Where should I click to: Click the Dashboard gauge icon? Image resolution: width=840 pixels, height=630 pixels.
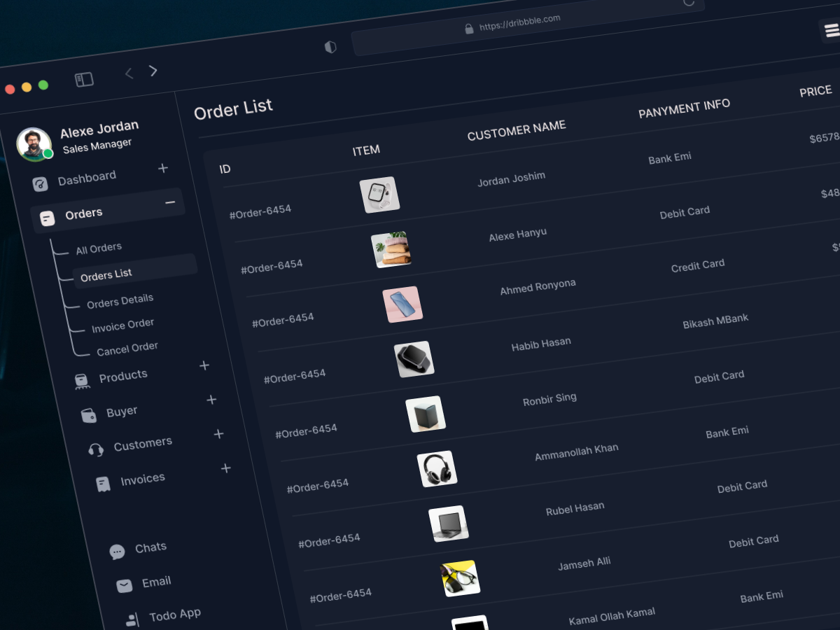pyautogui.click(x=41, y=184)
